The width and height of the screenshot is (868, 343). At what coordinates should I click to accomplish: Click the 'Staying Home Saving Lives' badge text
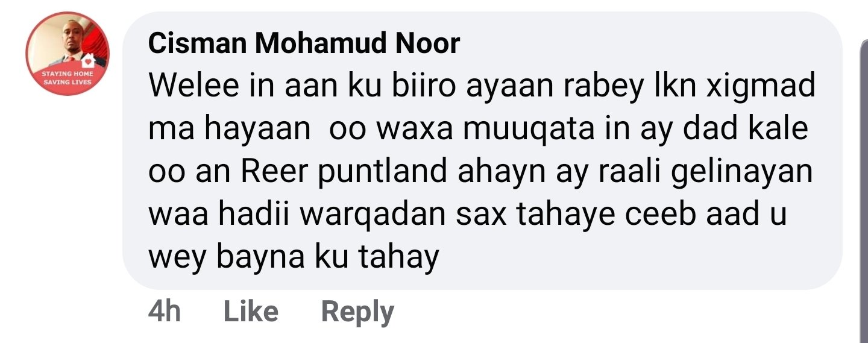point(67,78)
